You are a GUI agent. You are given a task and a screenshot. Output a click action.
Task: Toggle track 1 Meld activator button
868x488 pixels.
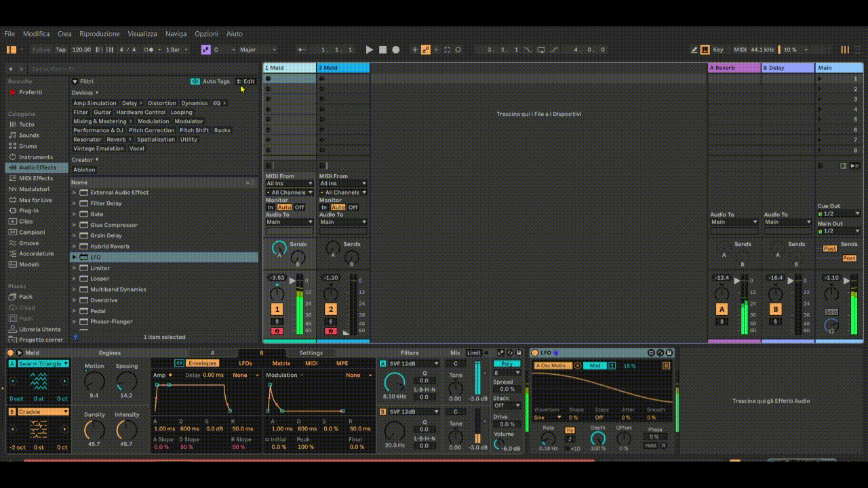coord(277,309)
